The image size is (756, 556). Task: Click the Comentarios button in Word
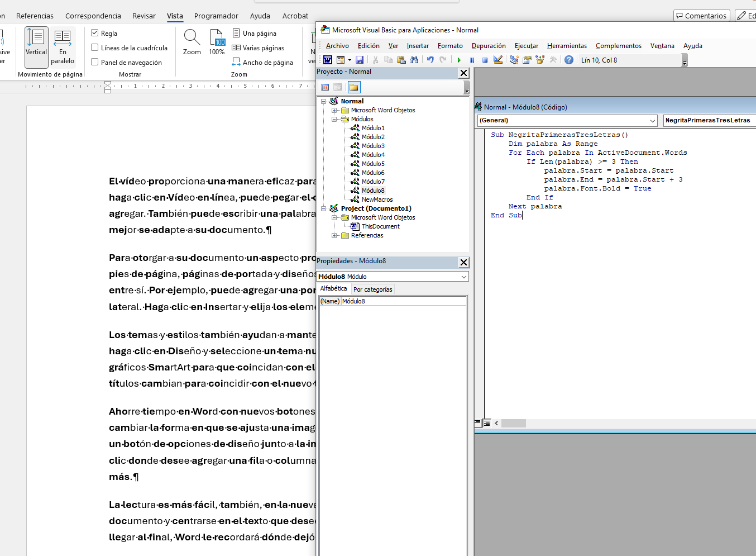click(701, 16)
